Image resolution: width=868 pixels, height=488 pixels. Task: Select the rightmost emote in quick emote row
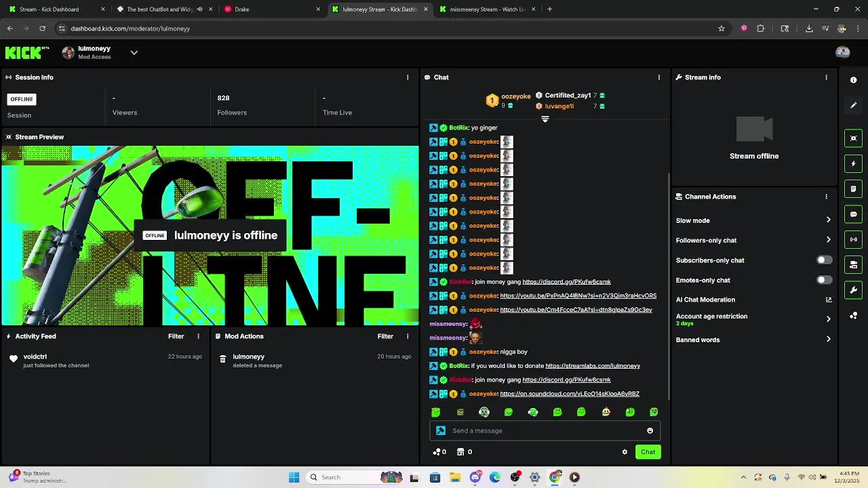pos(654,412)
